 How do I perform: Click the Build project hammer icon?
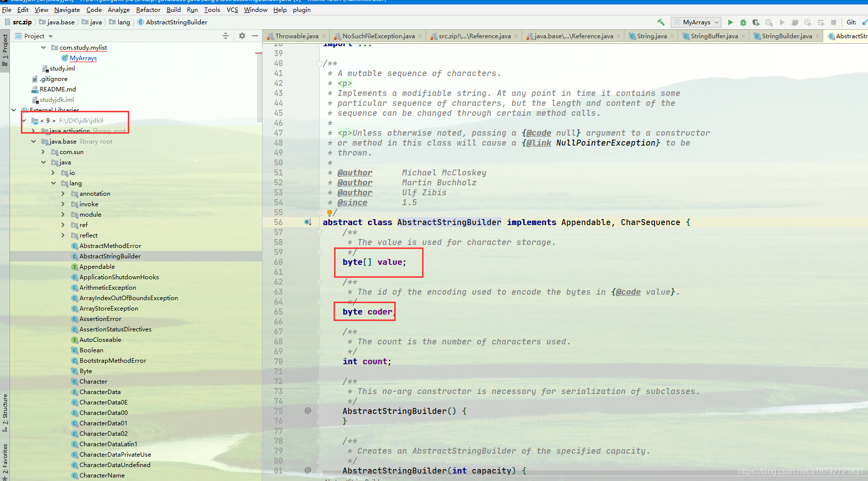point(661,22)
